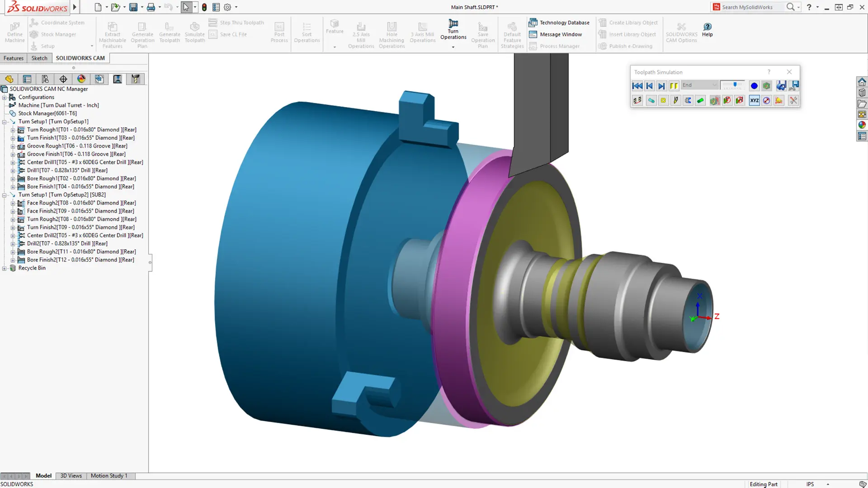868x488 pixels.
Task: Collapse the Turn Setup1 tree node
Action: tap(5, 122)
